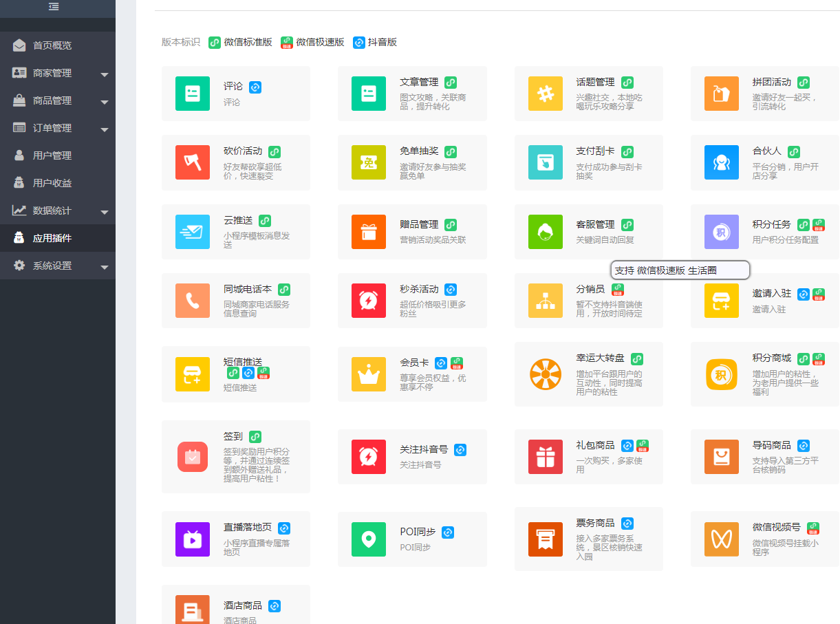This screenshot has height=624, width=840.
Task: Click the 砍价活动 axe icon
Action: (x=193, y=162)
